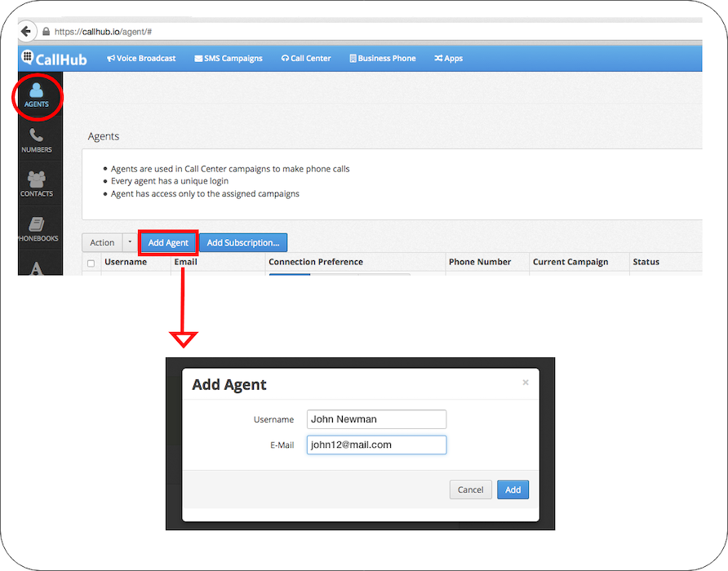The width and height of the screenshot is (728, 571).
Task: Tick the select-all checkbox in table header
Action: point(91,263)
